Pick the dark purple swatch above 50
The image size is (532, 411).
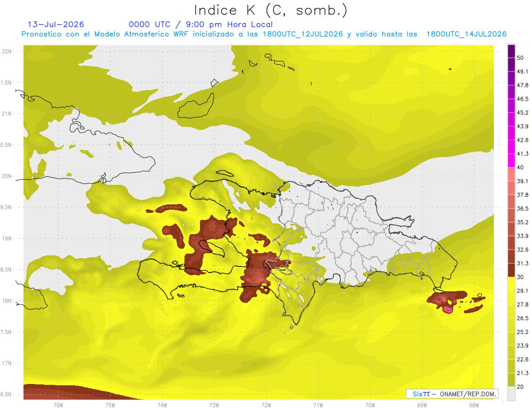coord(511,51)
